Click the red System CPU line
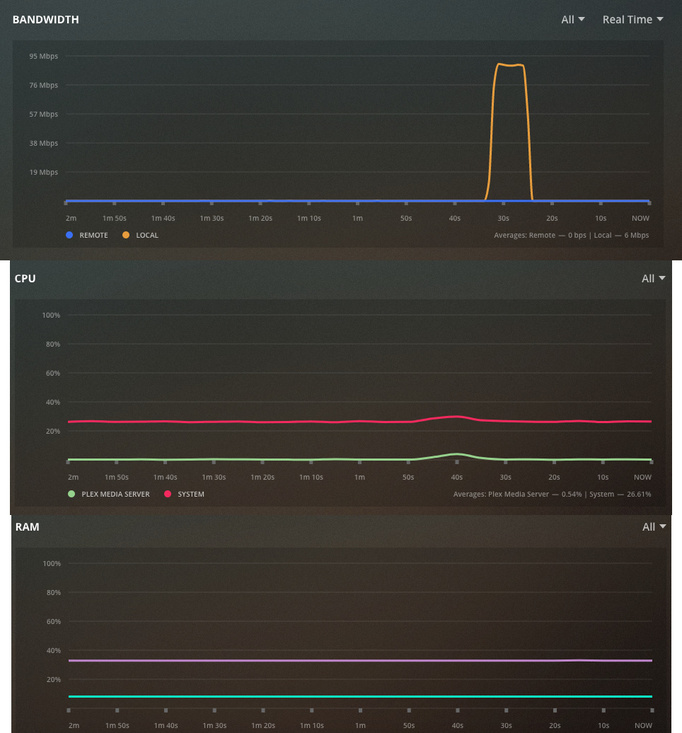Image resolution: width=682 pixels, height=733 pixels. tap(360, 422)
